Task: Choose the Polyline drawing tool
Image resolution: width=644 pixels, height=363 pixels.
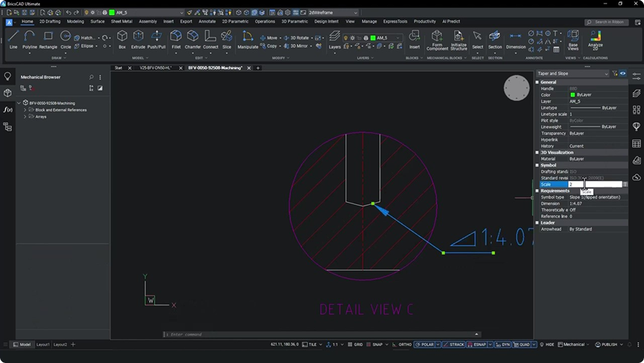Action: 30,39
